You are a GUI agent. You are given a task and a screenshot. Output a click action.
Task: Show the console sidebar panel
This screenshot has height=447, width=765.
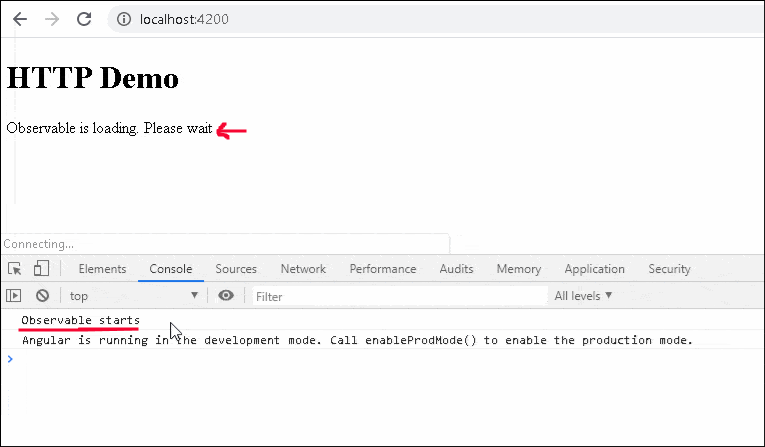pos(14,296)
